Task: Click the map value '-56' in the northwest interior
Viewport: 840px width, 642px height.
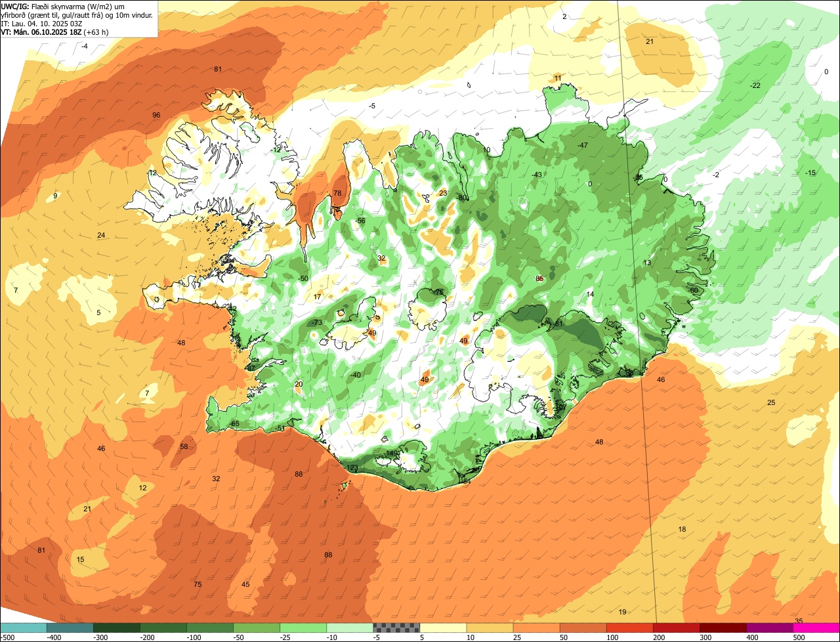Action: (360, 221)
